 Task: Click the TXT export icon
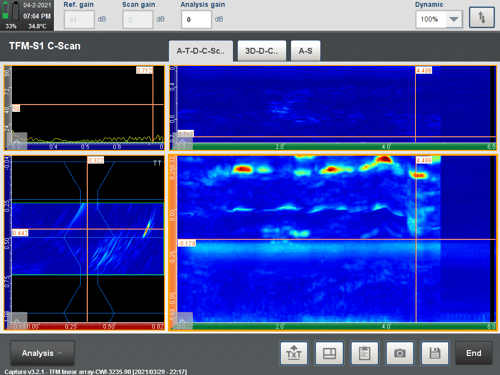pos(294,353)
